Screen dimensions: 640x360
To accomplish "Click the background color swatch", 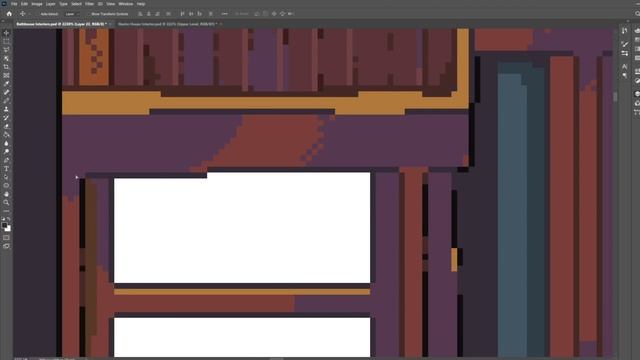I will click(8, 229).
